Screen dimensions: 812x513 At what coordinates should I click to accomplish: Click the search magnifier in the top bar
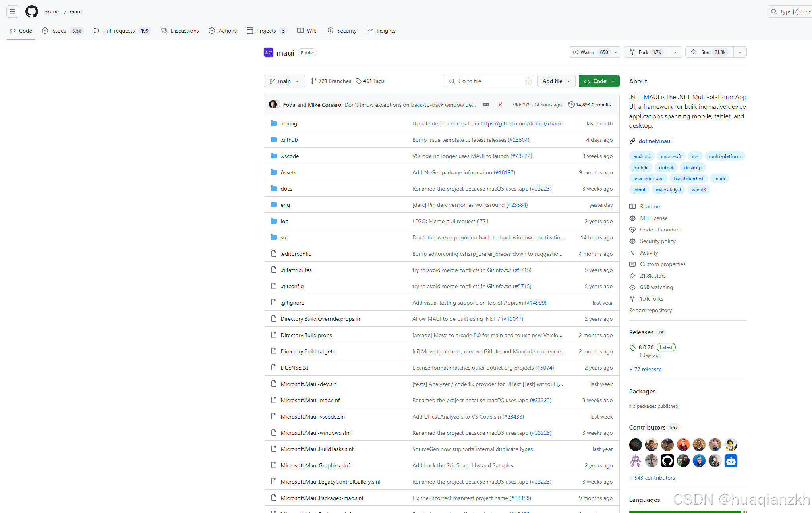click(x=774, y=12)
